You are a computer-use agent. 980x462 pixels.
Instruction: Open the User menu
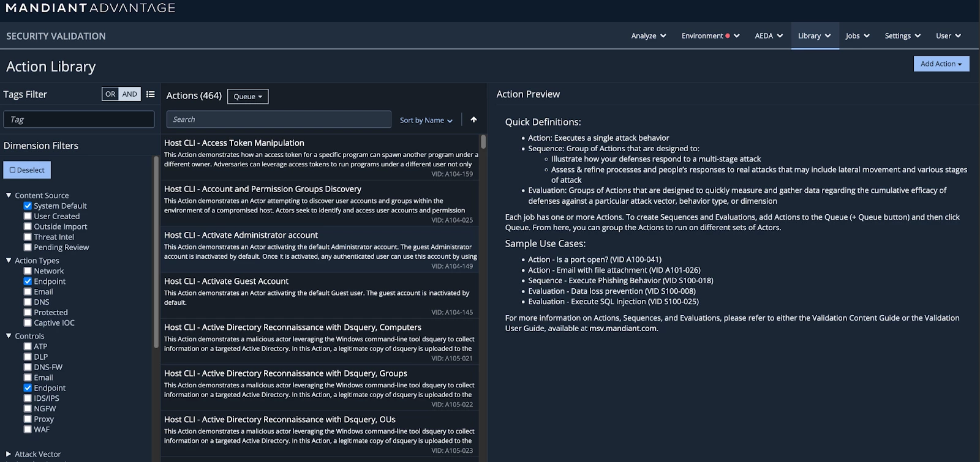(x=948, y=36)
